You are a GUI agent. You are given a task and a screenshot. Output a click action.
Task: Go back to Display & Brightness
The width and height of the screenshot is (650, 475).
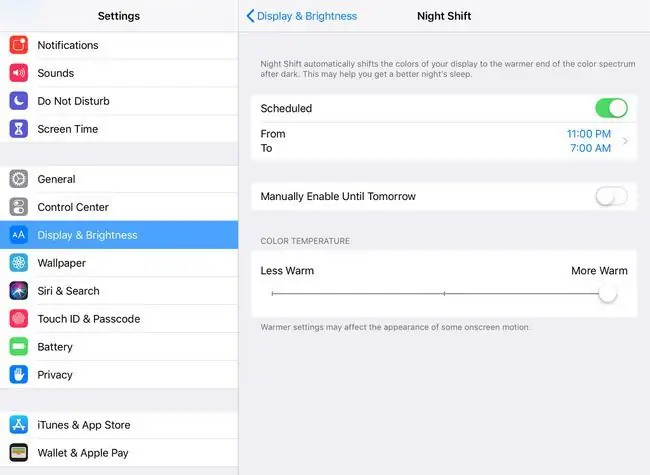[301, 16]
